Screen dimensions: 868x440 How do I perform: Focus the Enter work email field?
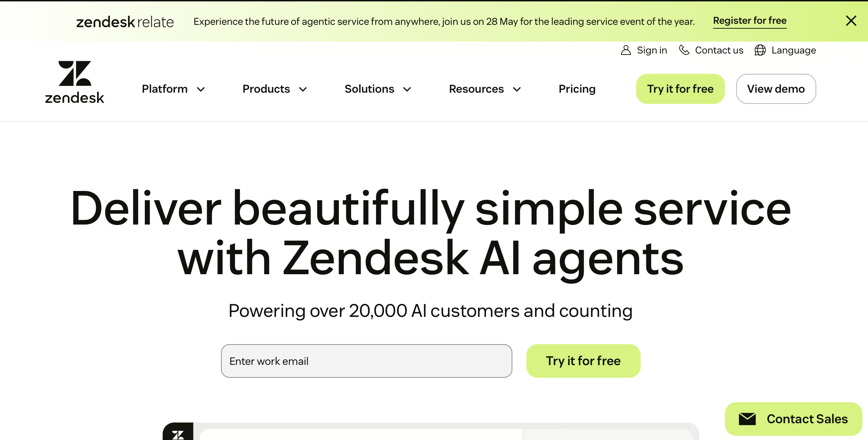tap(367, 361)
